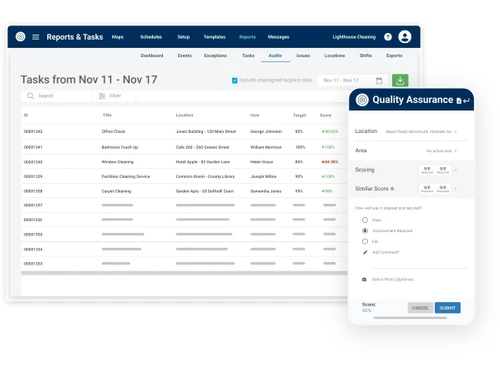Switch to the Audits tab

click(275, 56)
